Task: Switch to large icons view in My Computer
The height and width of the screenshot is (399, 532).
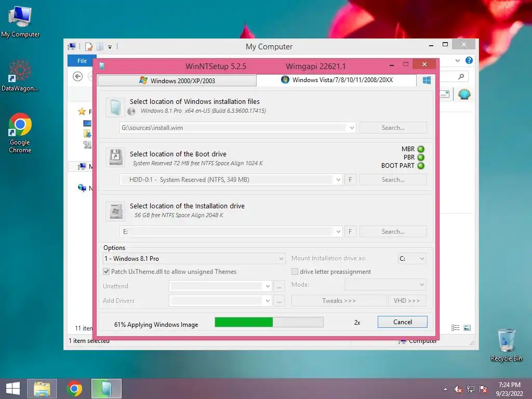Action: (467, 328)
